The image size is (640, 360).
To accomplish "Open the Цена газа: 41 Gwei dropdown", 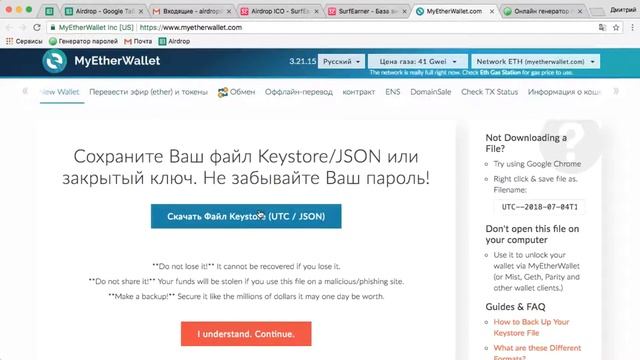I will 418,62.
